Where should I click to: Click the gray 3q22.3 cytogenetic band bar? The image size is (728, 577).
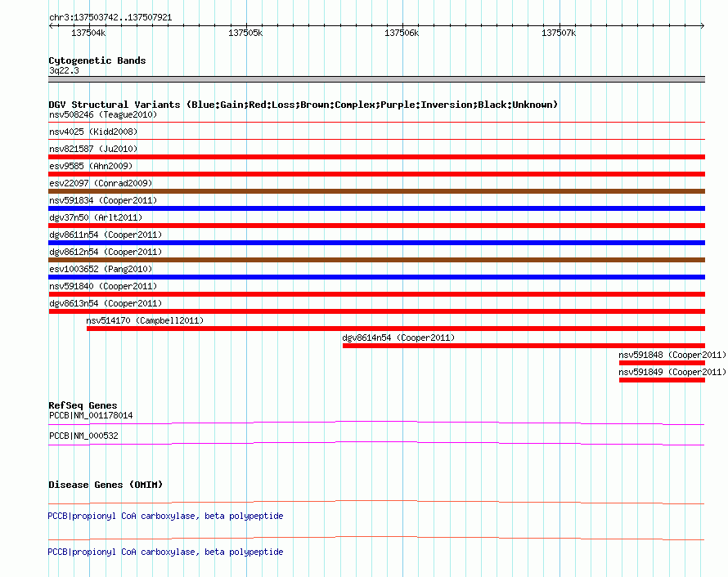(x=376, y=79)
